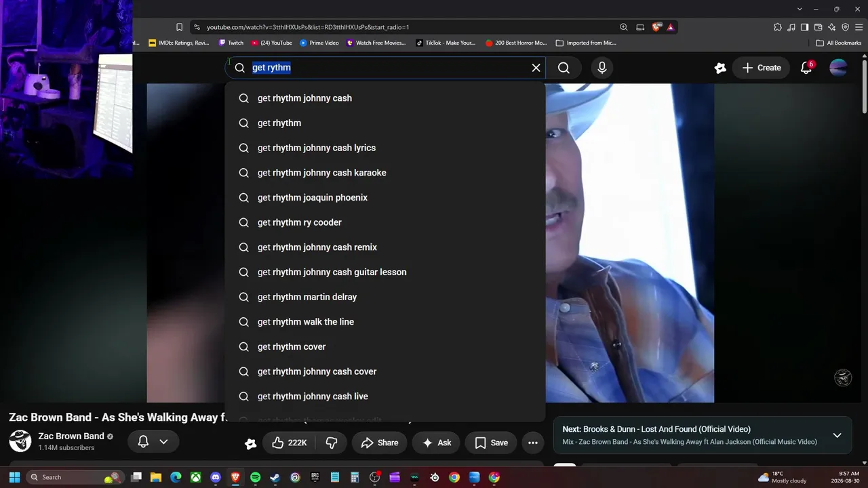Open Discord from the taskbar
Screen dimensions: 868x488
click(216, 477)
